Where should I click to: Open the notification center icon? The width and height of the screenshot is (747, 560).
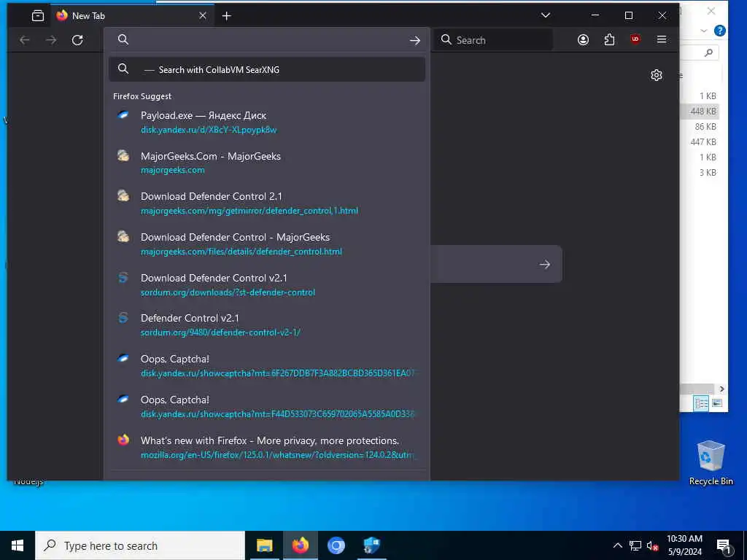[724, 546]
